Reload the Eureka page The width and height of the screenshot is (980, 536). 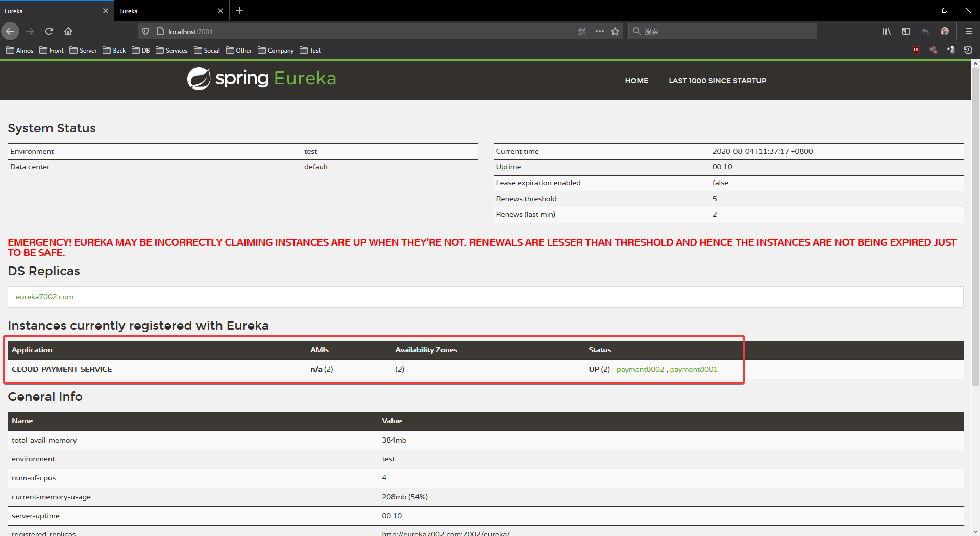coord(49,31)
